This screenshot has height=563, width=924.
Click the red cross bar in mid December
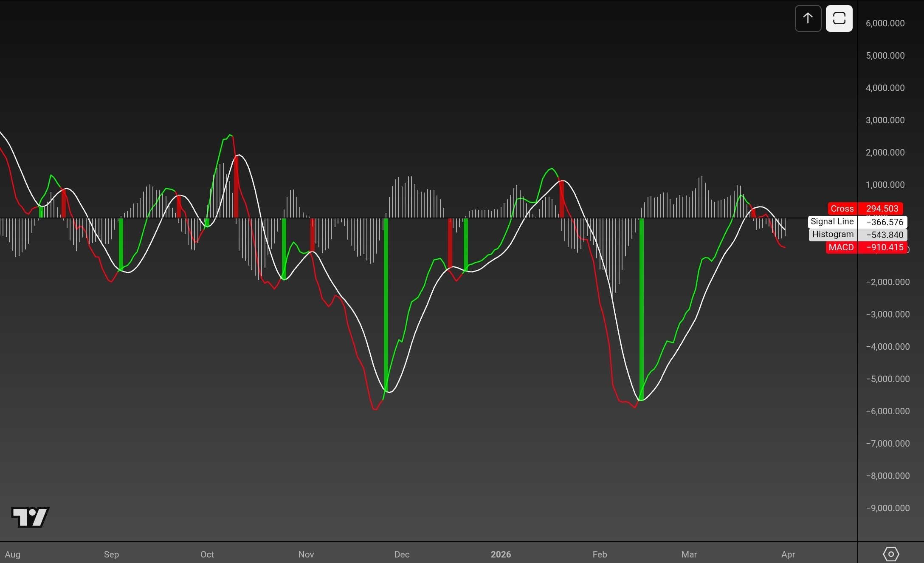[x=450, y=243]
